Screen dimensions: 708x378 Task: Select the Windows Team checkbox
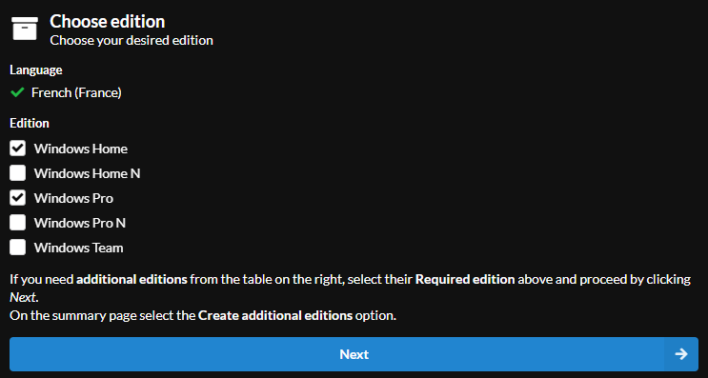click(x=18, y=247)
